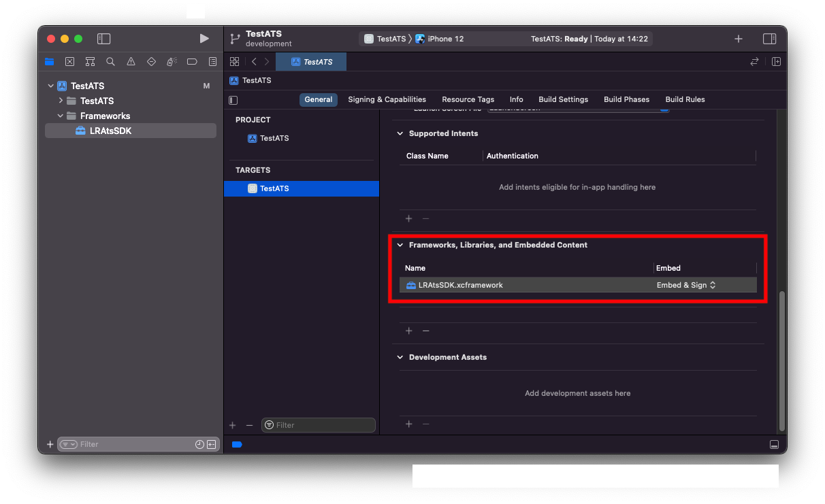Viewport: 825px width, 504px height.
Task: Select the TestATS target
Action: pyautogui.click(x=302, y=188)
